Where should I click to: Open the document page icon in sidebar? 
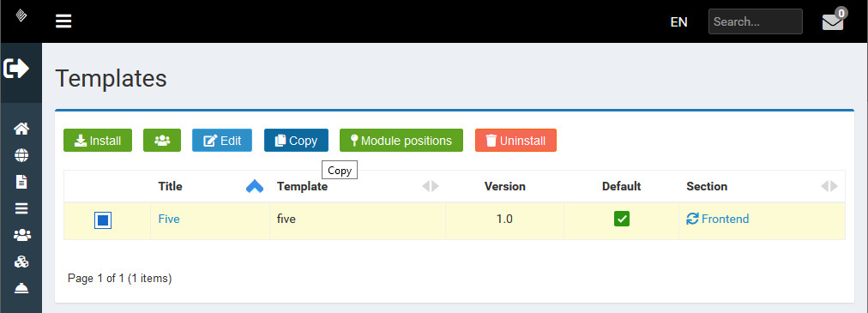21,182
